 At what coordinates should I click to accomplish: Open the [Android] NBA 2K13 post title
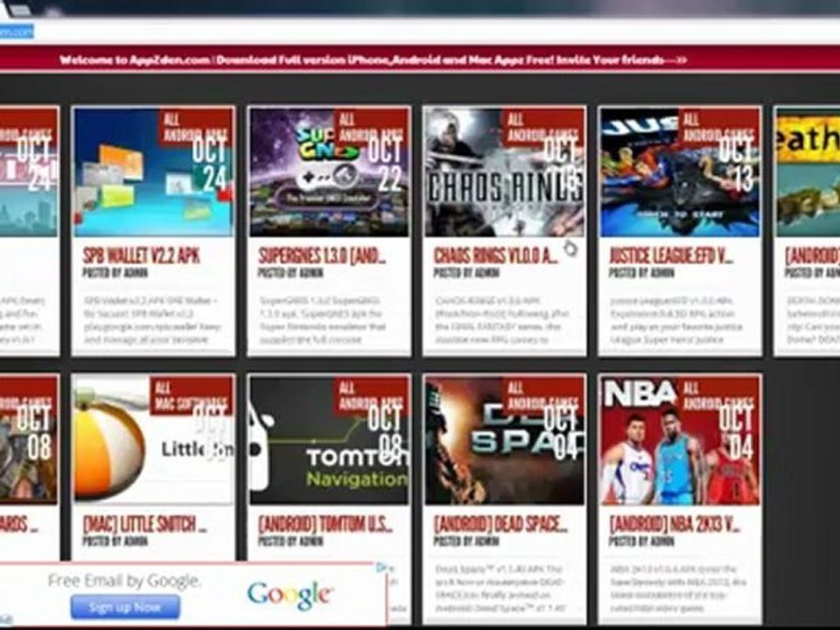coord(675,524)
